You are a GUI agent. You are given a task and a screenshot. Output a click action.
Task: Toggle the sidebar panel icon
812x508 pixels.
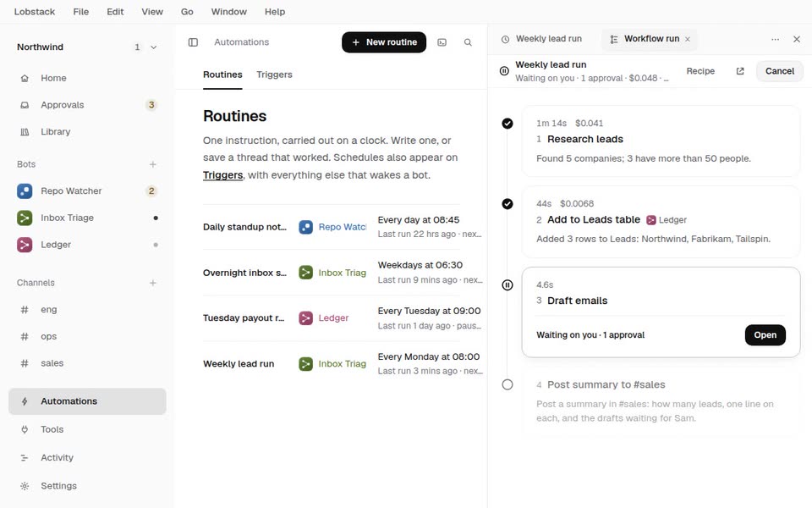point(193,42)
